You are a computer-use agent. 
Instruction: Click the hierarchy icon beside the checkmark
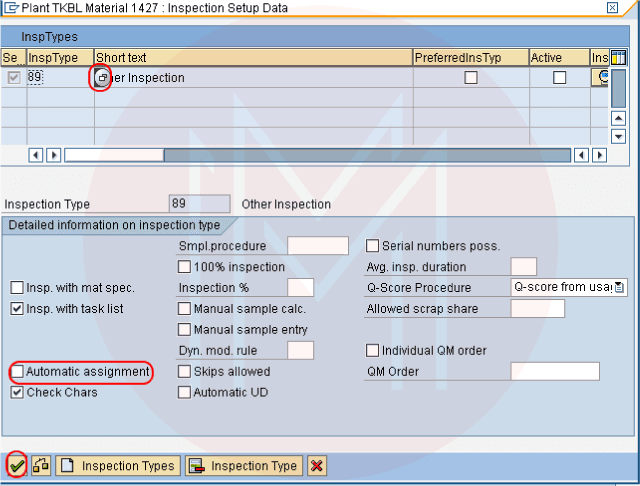pos(42,466)
